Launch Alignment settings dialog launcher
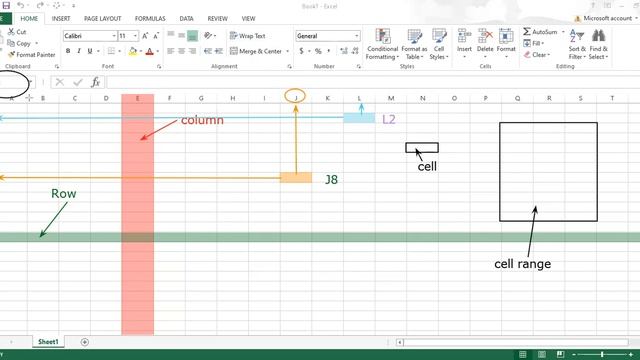The height and width of the screenshot is (360, 640). click(289, 66)
